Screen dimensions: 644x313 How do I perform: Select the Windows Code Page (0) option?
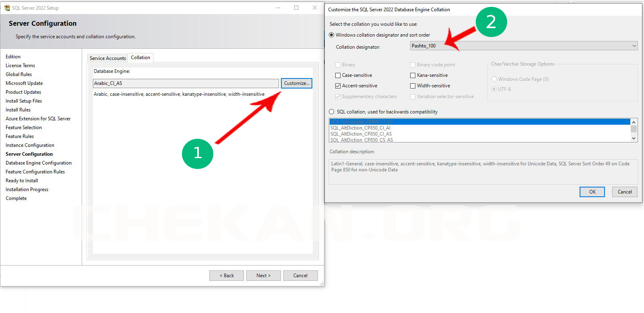point(494,79)
